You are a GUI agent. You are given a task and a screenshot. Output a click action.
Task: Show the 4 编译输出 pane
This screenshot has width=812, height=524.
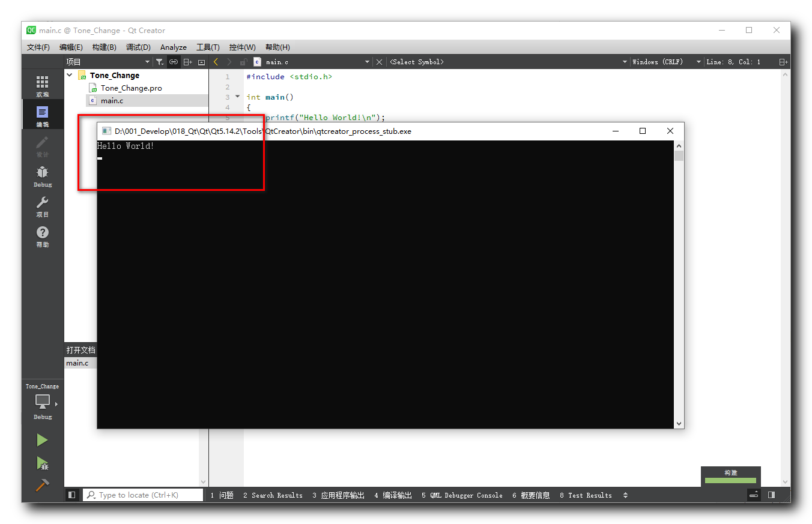click(x=393, y=495)
